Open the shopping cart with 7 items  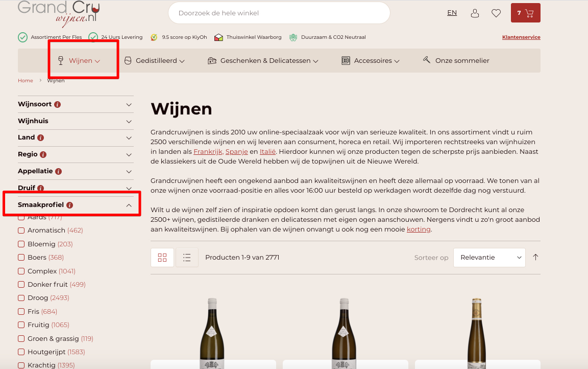pos(525,13)
